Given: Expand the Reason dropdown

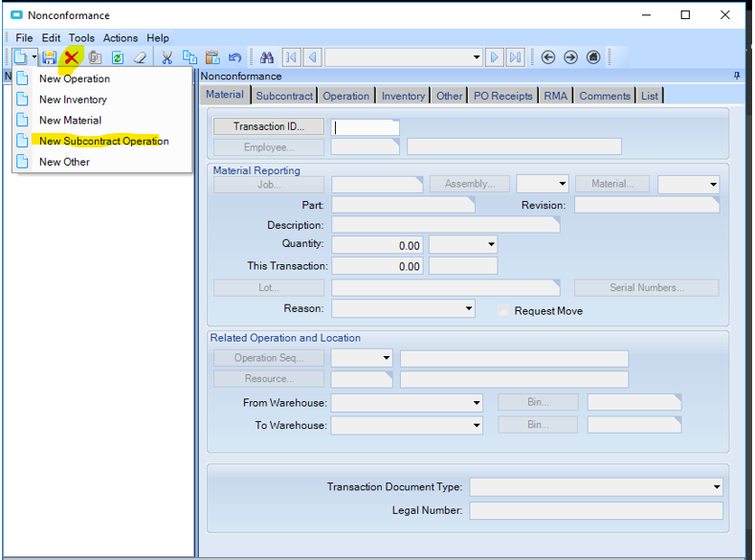Looking at the screenshot, I should click(468, 309).
